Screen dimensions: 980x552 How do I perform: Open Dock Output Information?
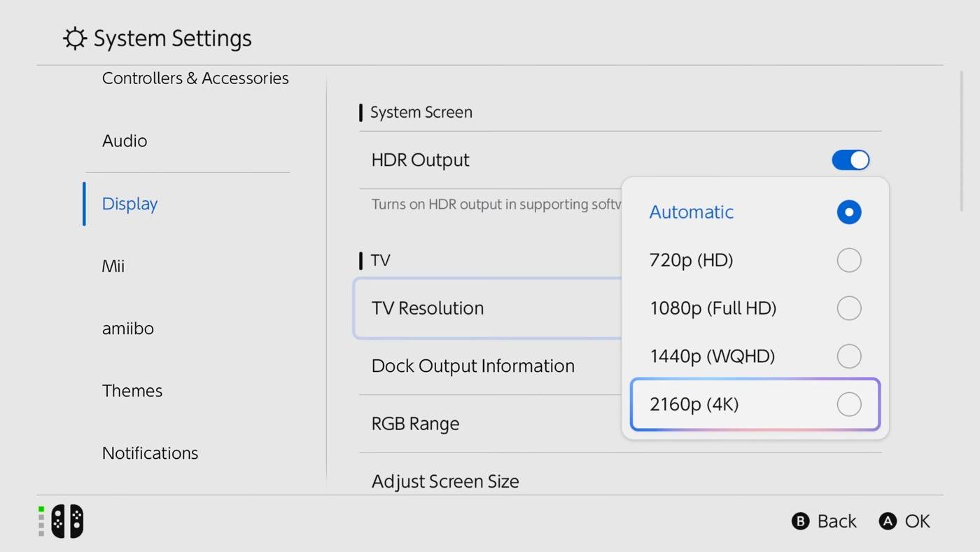tap(472, 366)
